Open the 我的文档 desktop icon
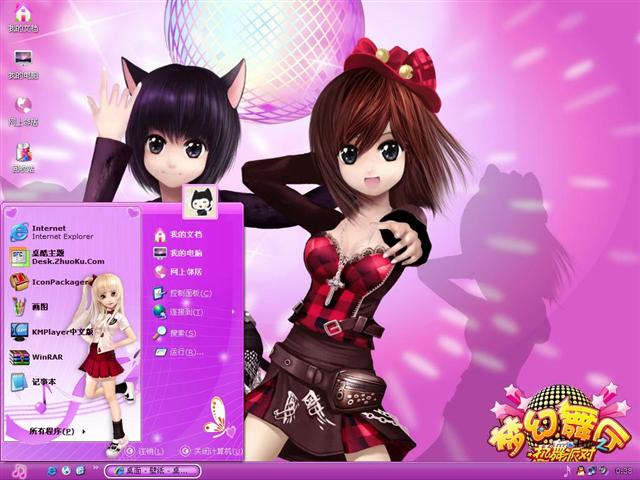The image size is (640, 480). 22,17
